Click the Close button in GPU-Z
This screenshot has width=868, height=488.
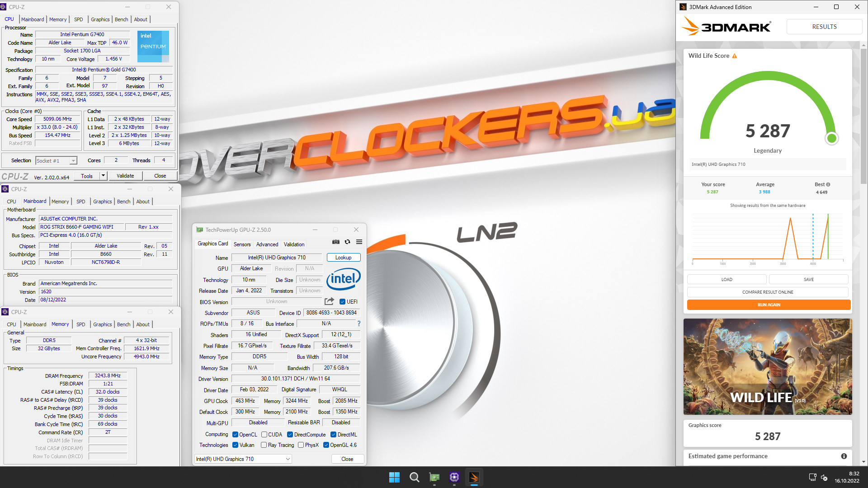click(347, 459)
